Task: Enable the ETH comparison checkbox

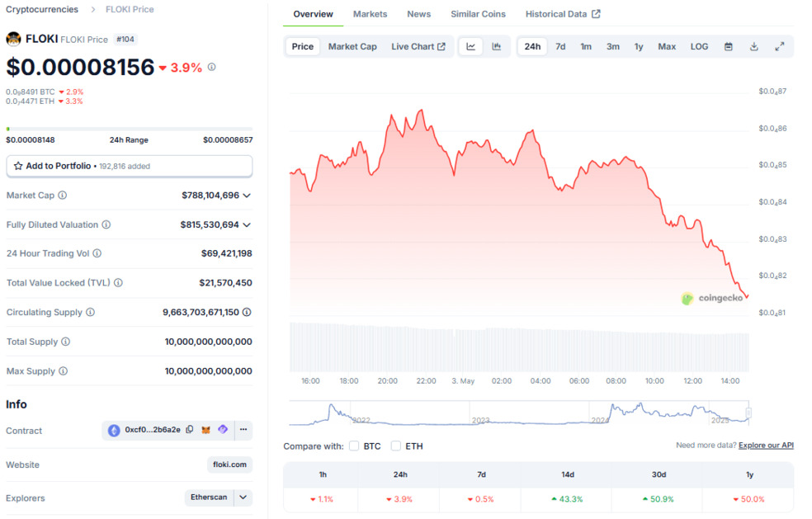Action: pyautogui.click(x=396, y=446)
